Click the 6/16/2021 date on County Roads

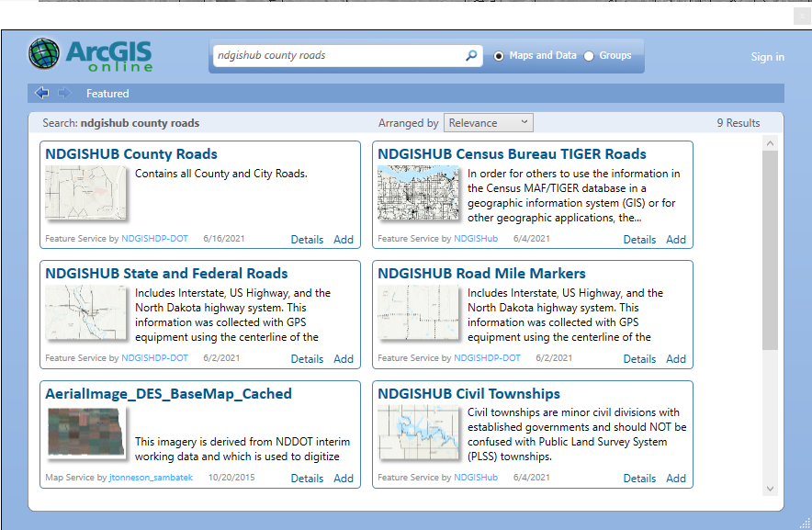point(224,238)
